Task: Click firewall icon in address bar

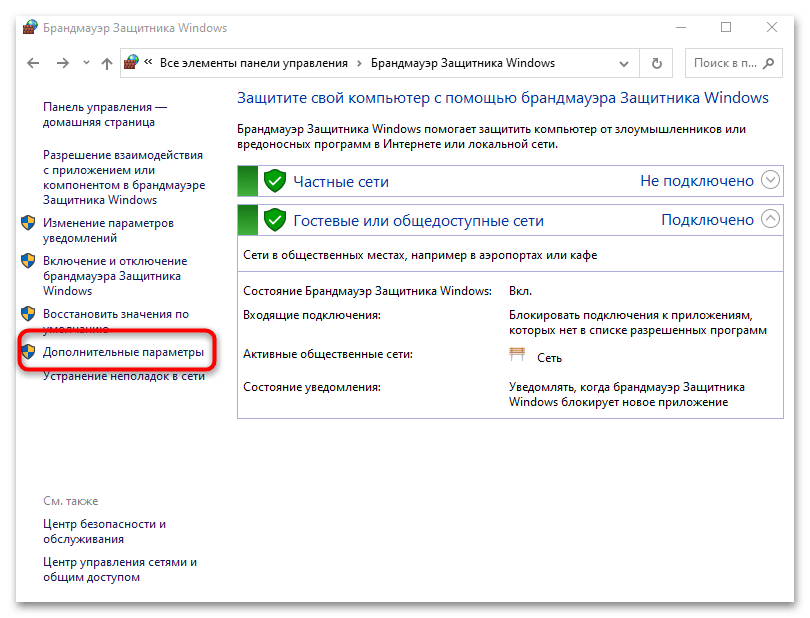Action: pyautogui.click(x=131, y=63)
